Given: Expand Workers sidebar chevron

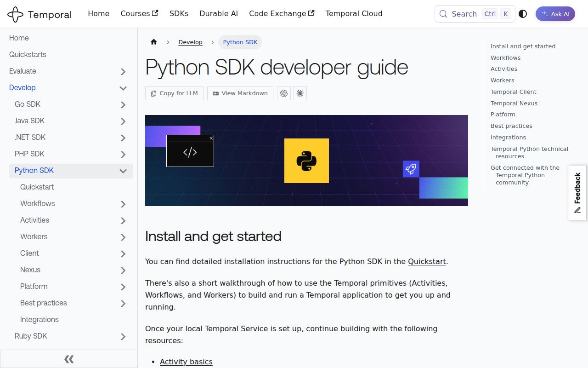Looking at the screenshot, I should click(x=123, y=237).
